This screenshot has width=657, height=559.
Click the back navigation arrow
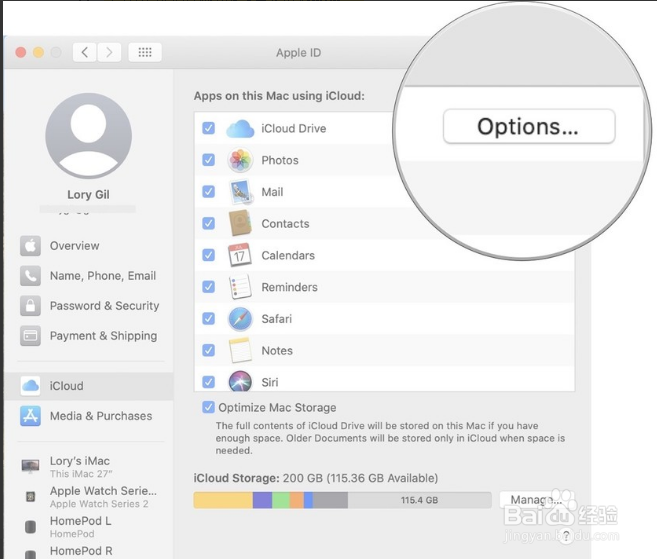pyautogui.click(x=85, y=52)
